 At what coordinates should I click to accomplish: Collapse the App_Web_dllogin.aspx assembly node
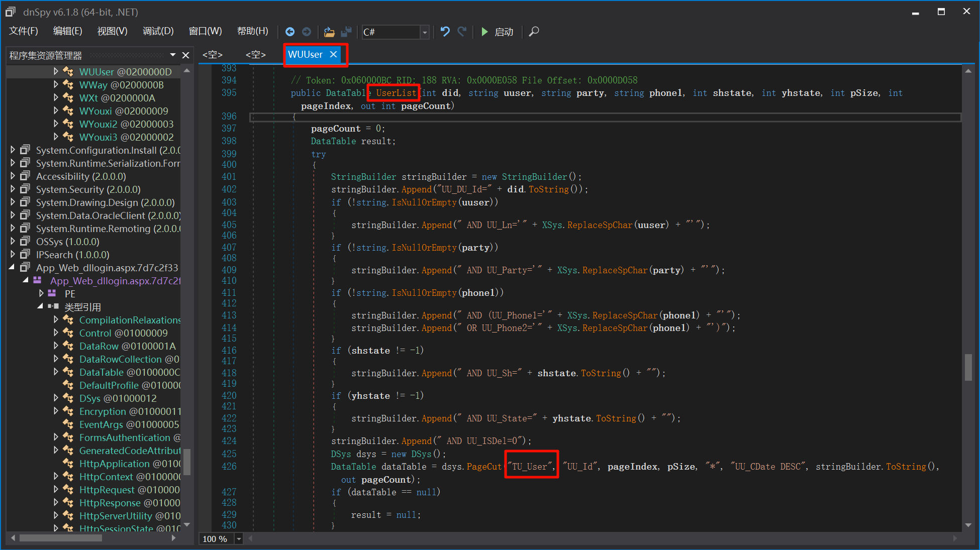(x=12, y=268)
